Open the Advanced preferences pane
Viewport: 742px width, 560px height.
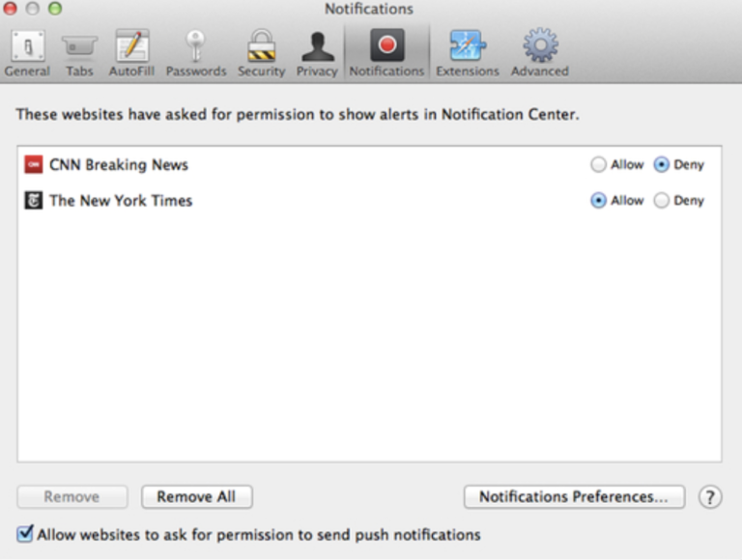pos(540,53)
